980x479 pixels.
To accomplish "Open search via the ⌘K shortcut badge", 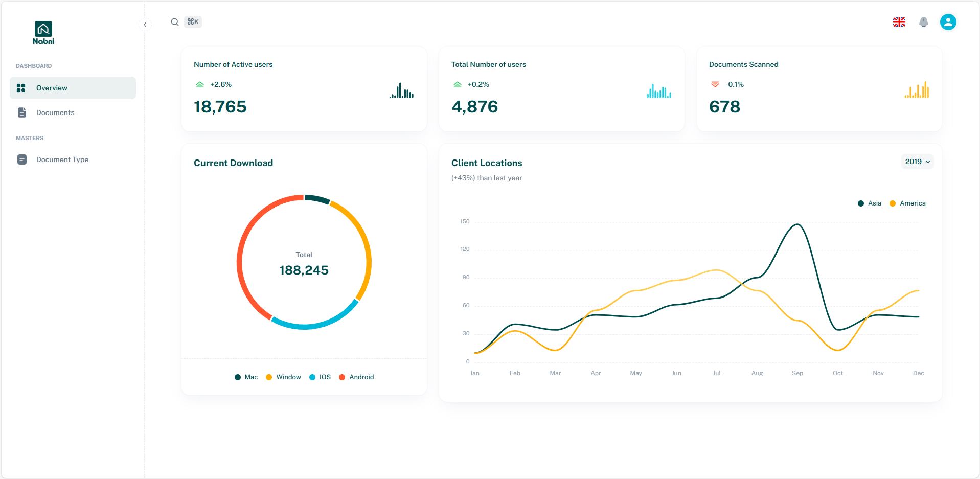I will point(193,22).
